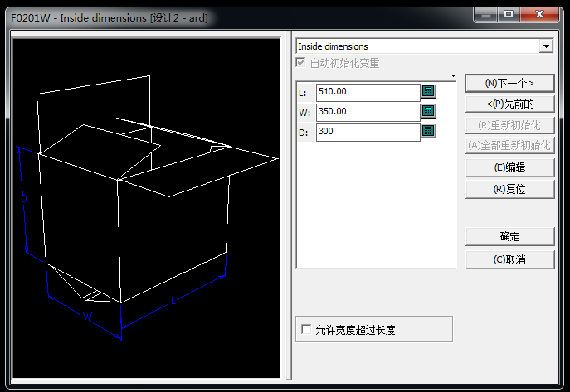
Task: Click small arrow above variable list
Action: pos(453,76)
